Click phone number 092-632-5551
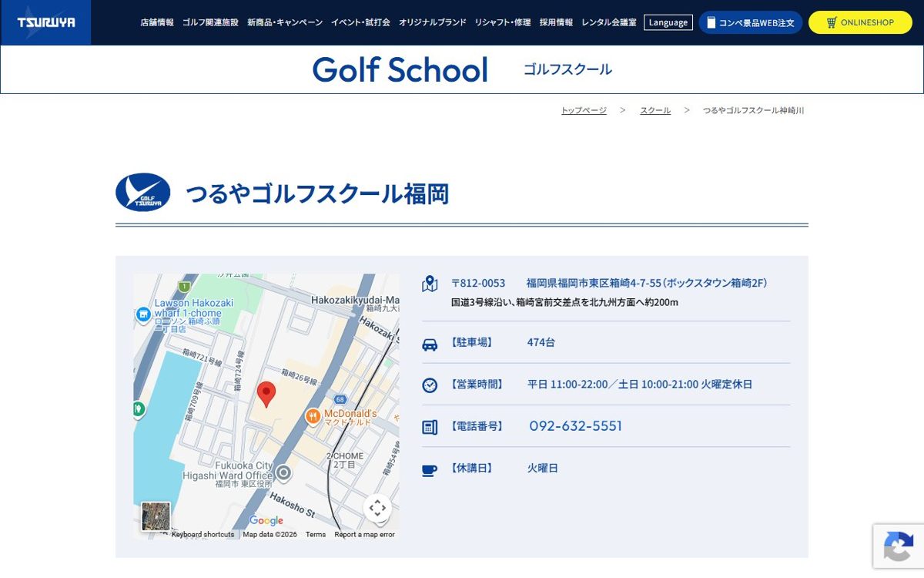Screen dimensions: 924x578 click(575, 426)
